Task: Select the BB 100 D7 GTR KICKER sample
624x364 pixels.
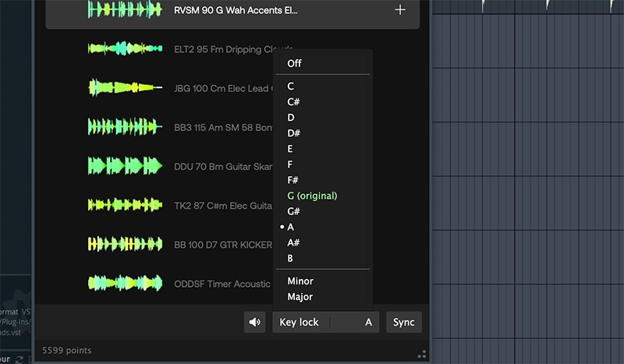Action: tap(222, 244)
